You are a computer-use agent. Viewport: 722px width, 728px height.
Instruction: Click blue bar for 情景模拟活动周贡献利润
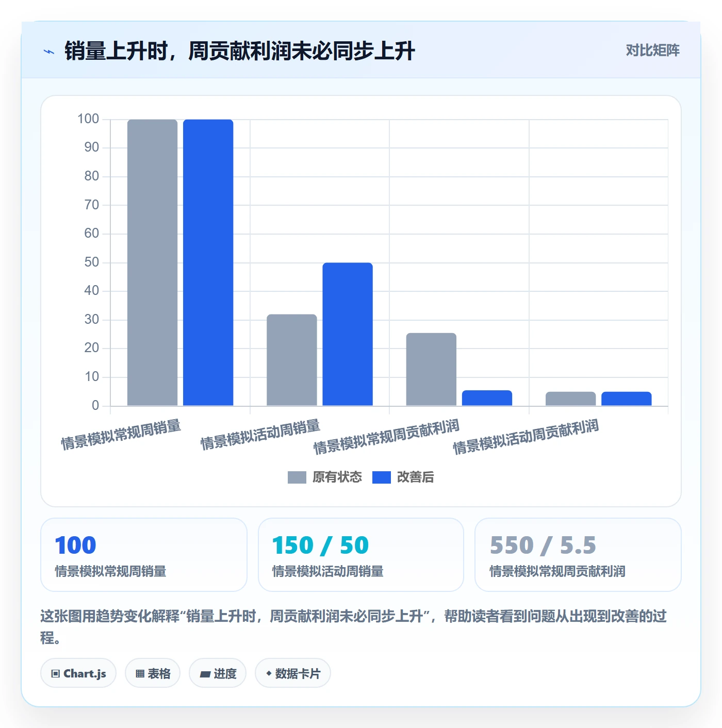point(627,399)
